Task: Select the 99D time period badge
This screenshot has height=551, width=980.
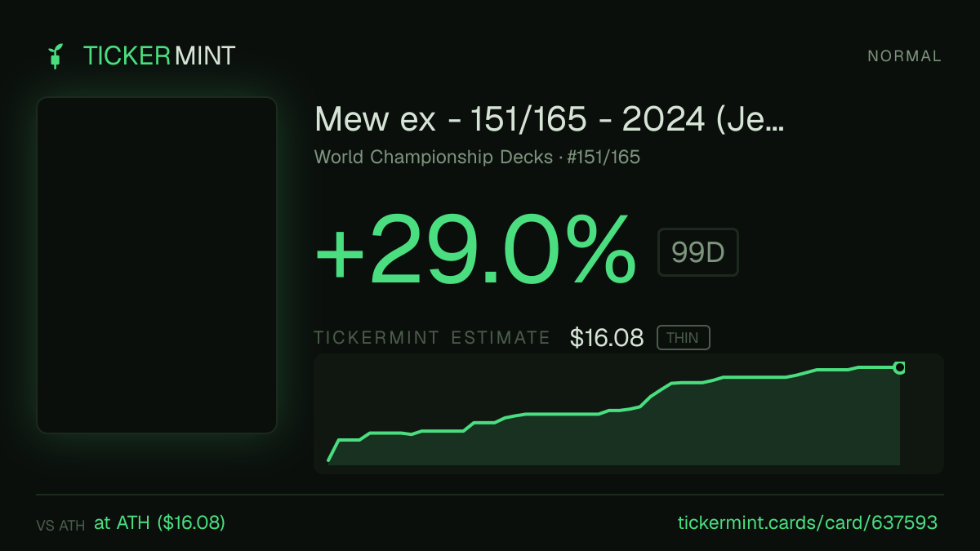Action: [x=698, y=252]
